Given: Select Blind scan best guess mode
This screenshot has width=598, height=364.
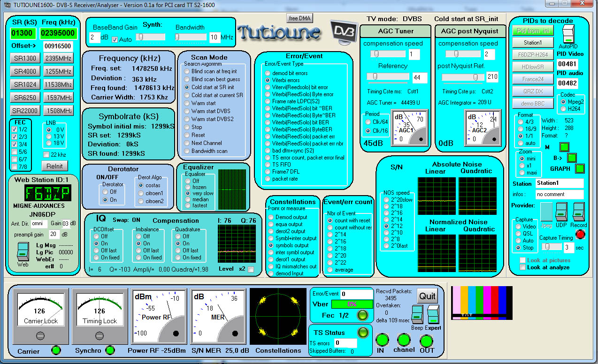Looking at the screenshot, I should [187, 79].
